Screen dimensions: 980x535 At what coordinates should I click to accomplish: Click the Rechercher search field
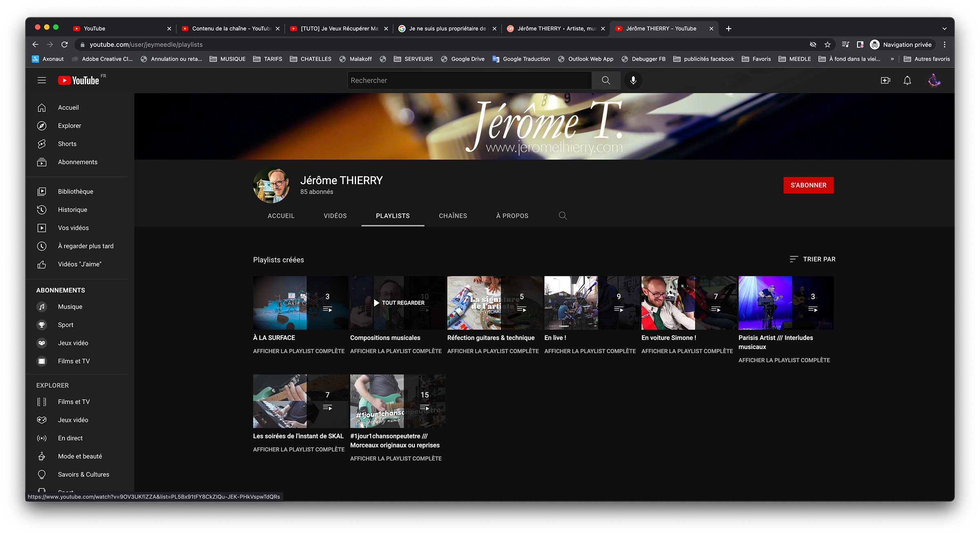(x=470, y=80)
